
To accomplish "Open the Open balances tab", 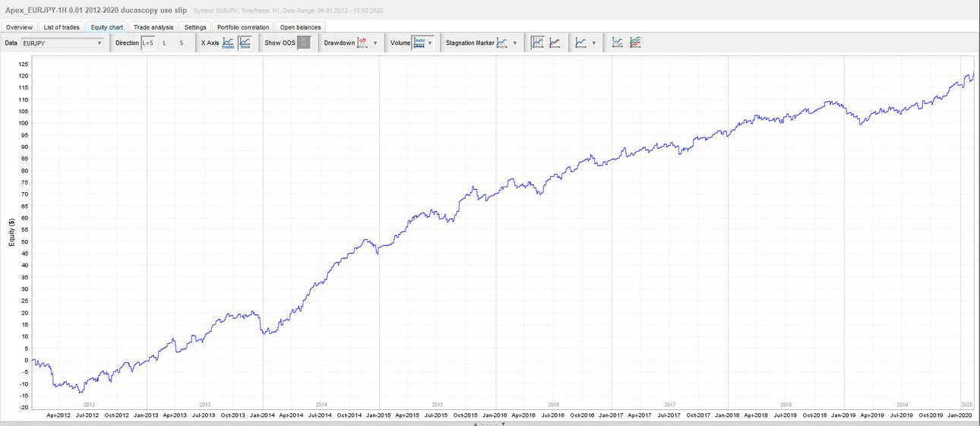I will pos(301,27).
